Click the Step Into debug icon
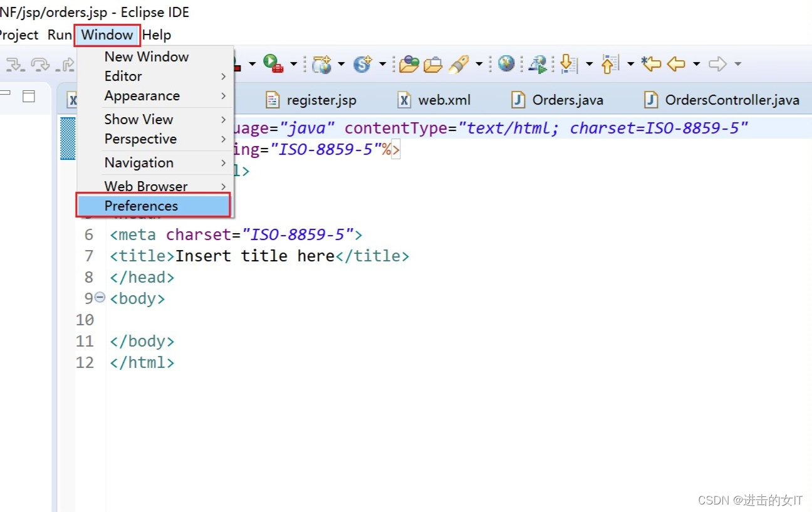This screenshot has width=812, height=512. click(15, 64)
